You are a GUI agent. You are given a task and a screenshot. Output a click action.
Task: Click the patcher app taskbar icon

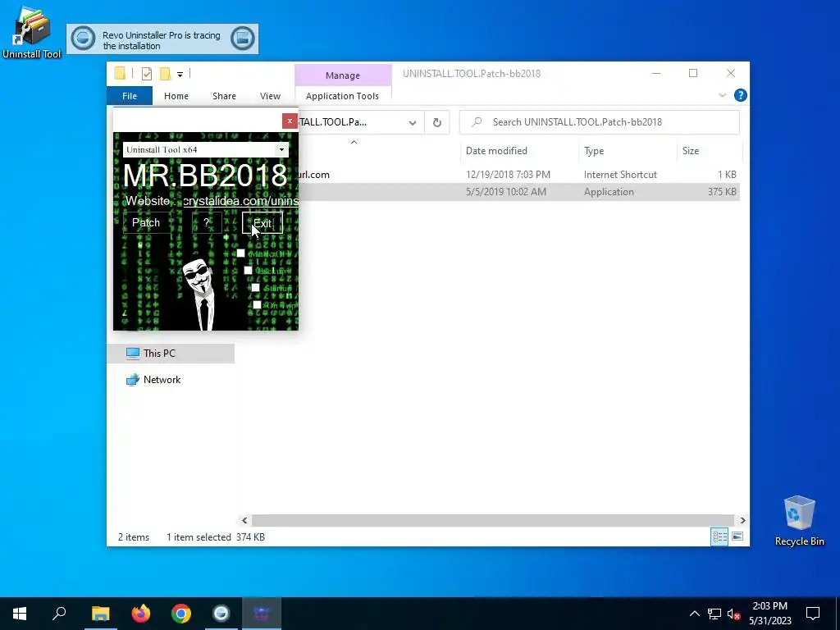(x=262, y=614)
